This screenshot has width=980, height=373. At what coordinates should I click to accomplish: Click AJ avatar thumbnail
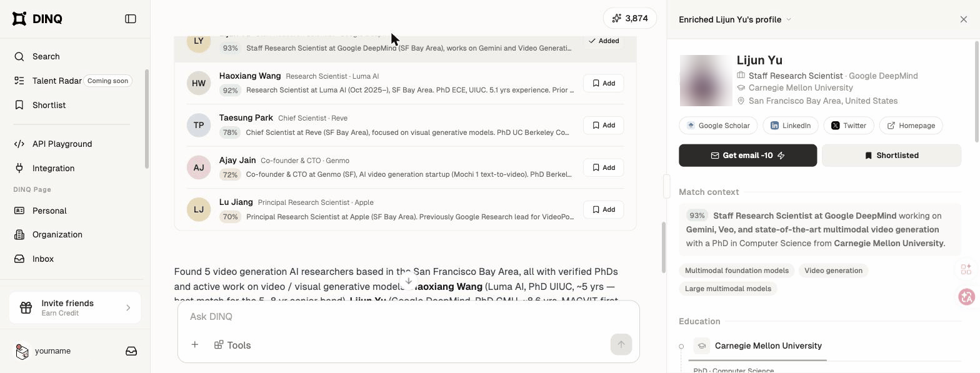(x=199, y=167)
